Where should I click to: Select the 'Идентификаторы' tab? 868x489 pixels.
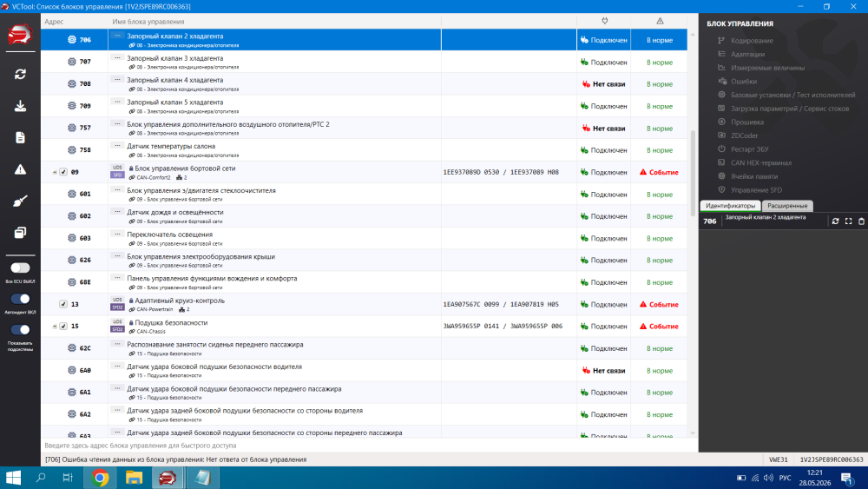730,206
